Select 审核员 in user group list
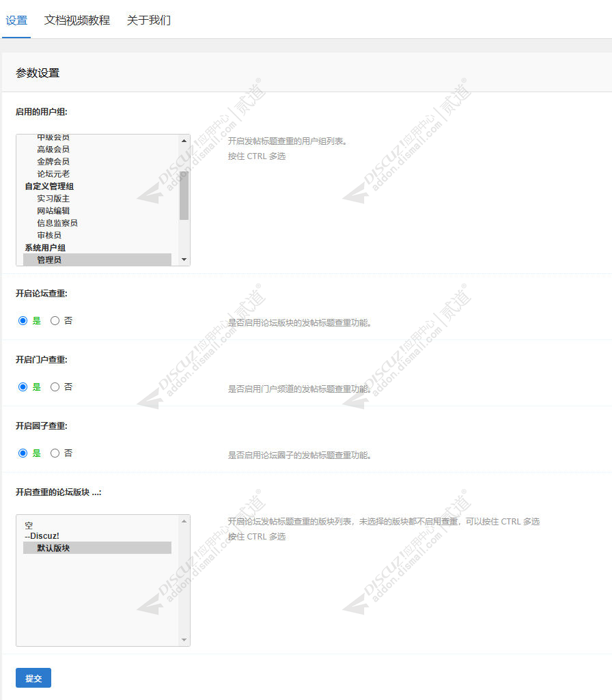This screenshot has height=700, width=612. tap(97, 235)
